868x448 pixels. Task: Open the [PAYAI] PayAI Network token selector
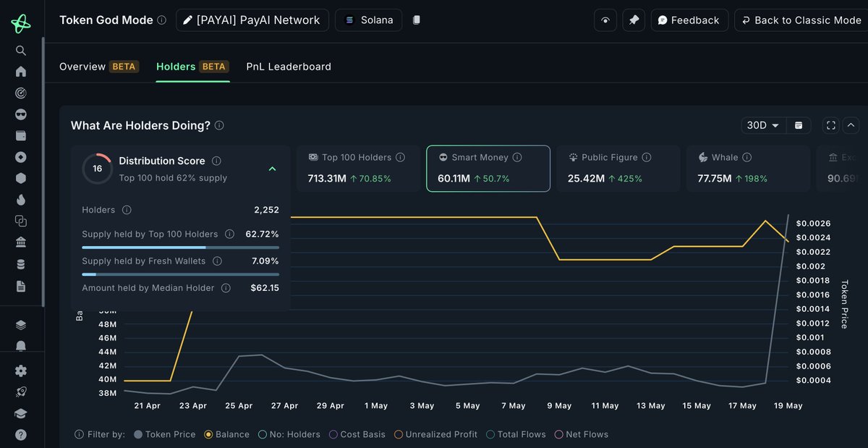click(x=252, y=20)
